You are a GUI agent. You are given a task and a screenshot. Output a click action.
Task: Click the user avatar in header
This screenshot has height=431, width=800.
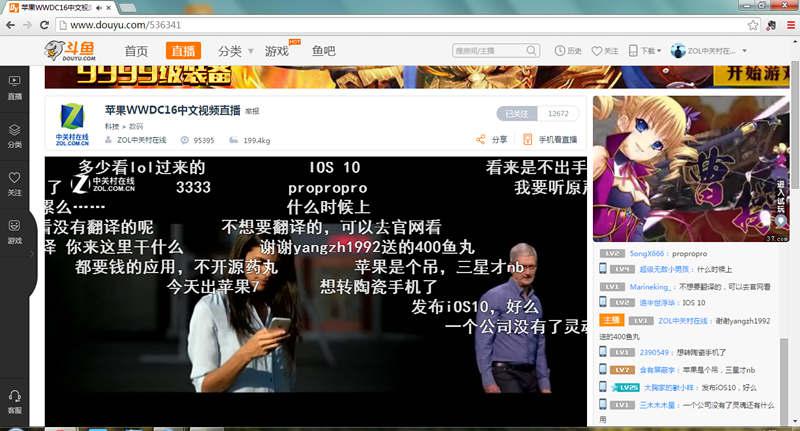678,50
